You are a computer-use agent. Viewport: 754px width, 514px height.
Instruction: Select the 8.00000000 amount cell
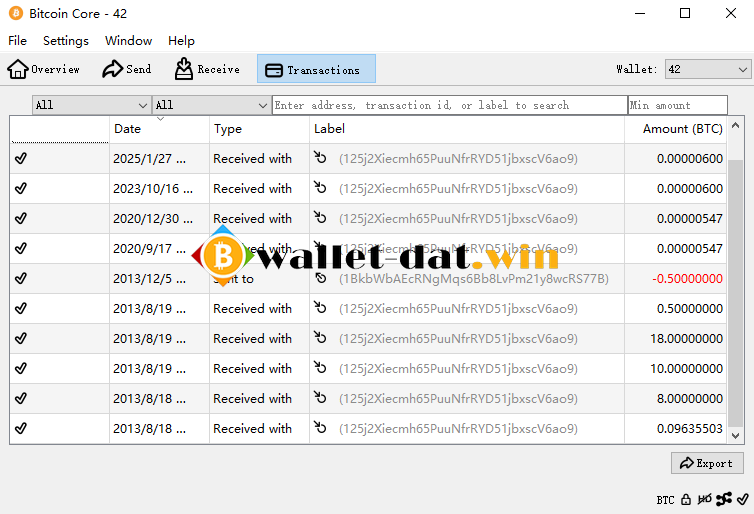[675, 399]
